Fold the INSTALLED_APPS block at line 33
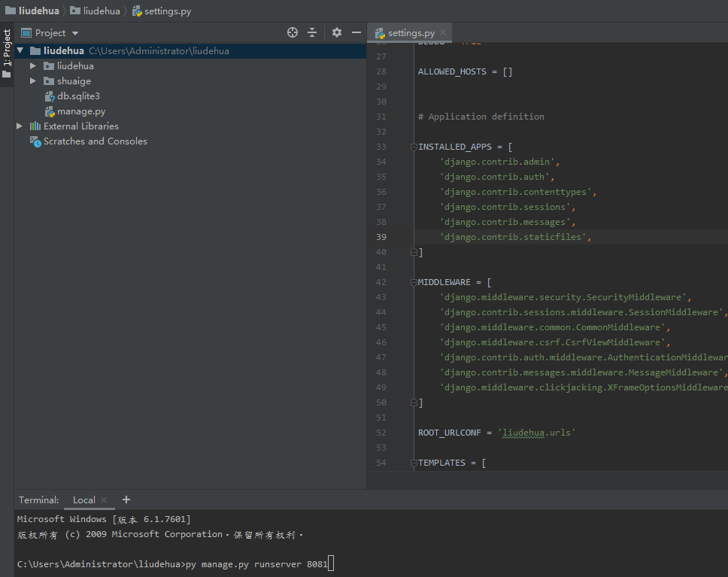This screenshot has width=728, height=577. 414,147
